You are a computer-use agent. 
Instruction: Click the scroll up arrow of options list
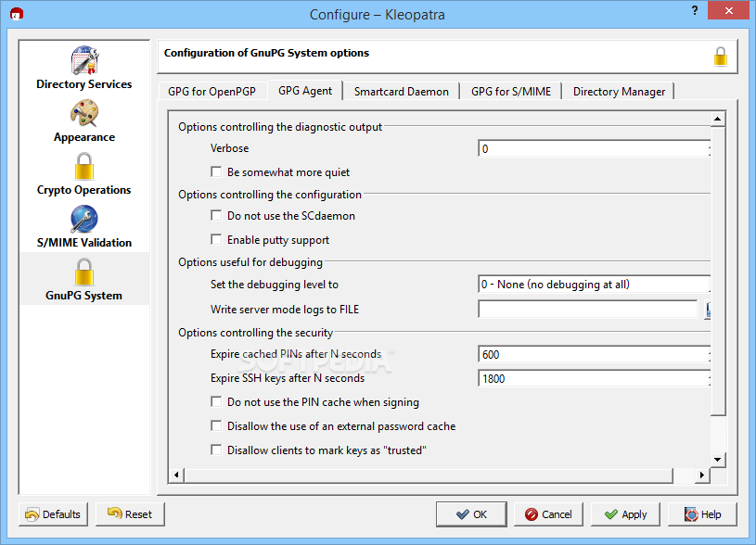[x=717, y=119]
